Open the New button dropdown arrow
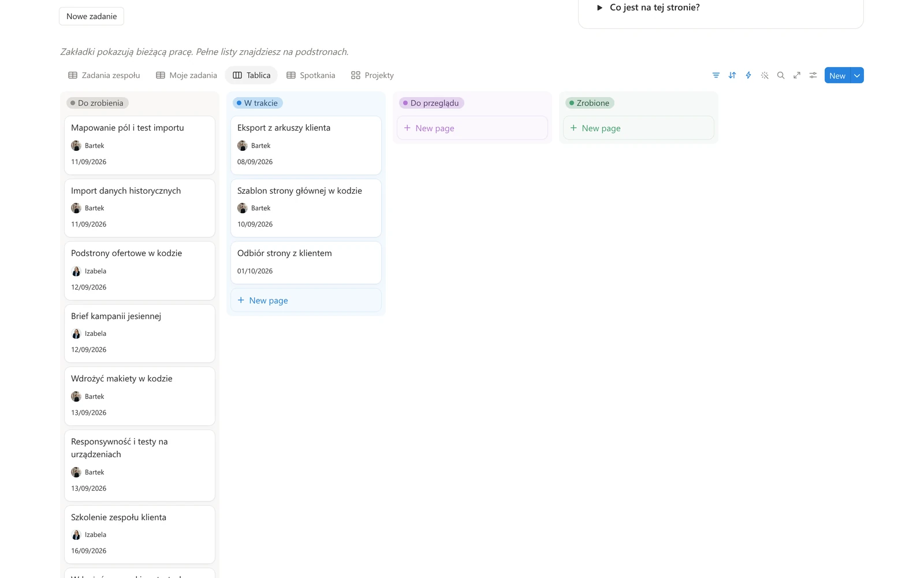The width and height of the screenshot is (924, 578). point(857,75)
